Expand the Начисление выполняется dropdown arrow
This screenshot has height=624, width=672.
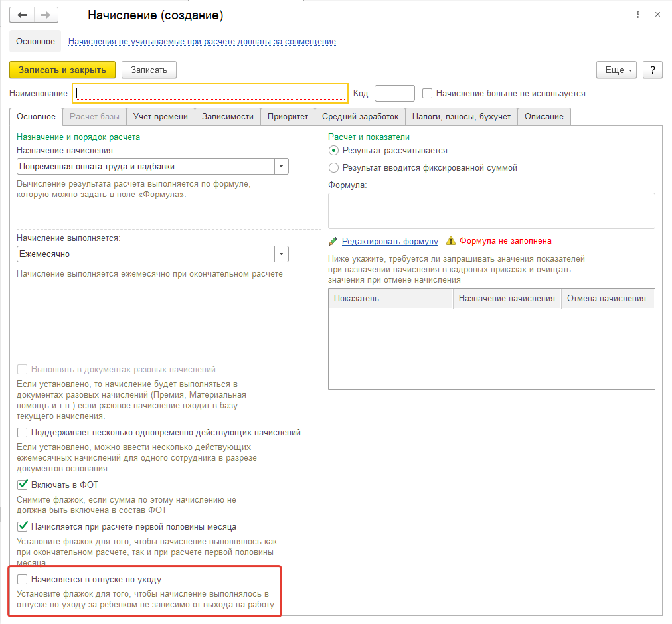coord(281,254)
